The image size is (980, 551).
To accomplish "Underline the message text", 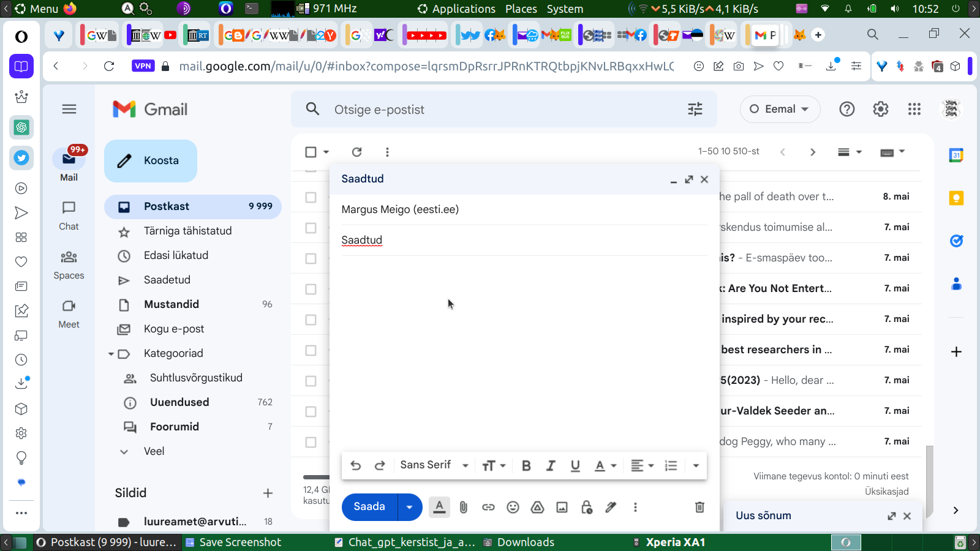I will (x=575, y=465).
